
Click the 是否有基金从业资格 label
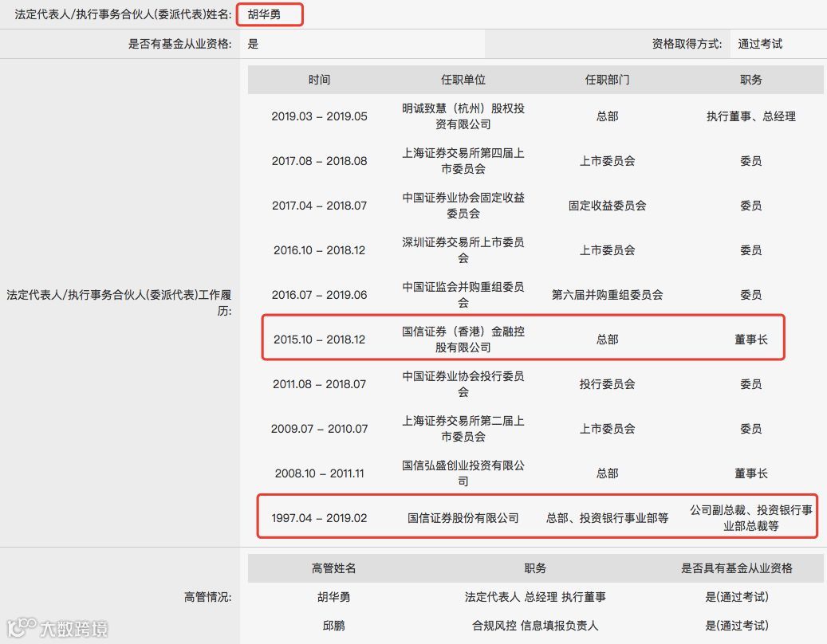click(180, 44)
